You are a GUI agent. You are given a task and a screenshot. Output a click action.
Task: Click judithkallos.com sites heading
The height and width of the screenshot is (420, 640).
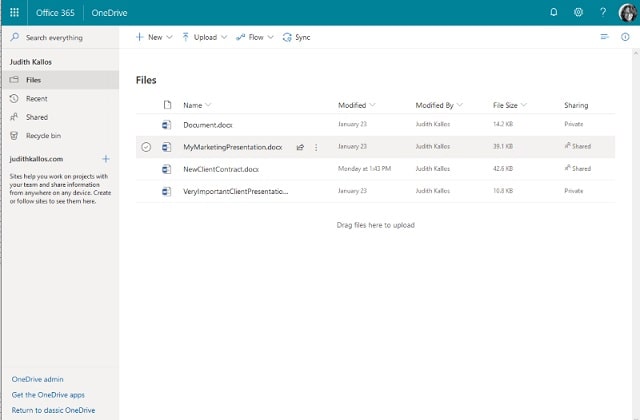tap(36, 159)
